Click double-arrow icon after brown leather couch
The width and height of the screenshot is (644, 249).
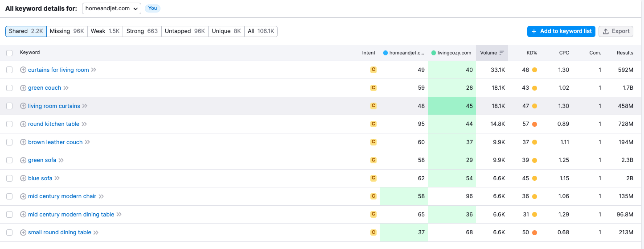pos(87,142)
